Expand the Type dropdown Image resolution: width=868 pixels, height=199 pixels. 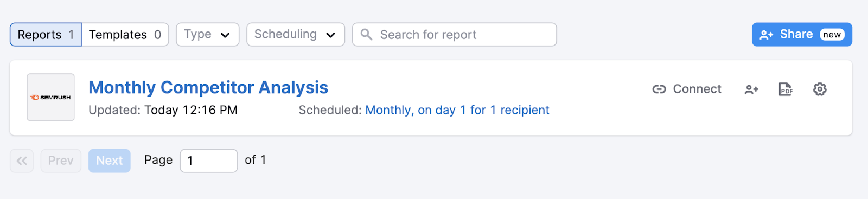pyautogui.click(x=207, y=34)
